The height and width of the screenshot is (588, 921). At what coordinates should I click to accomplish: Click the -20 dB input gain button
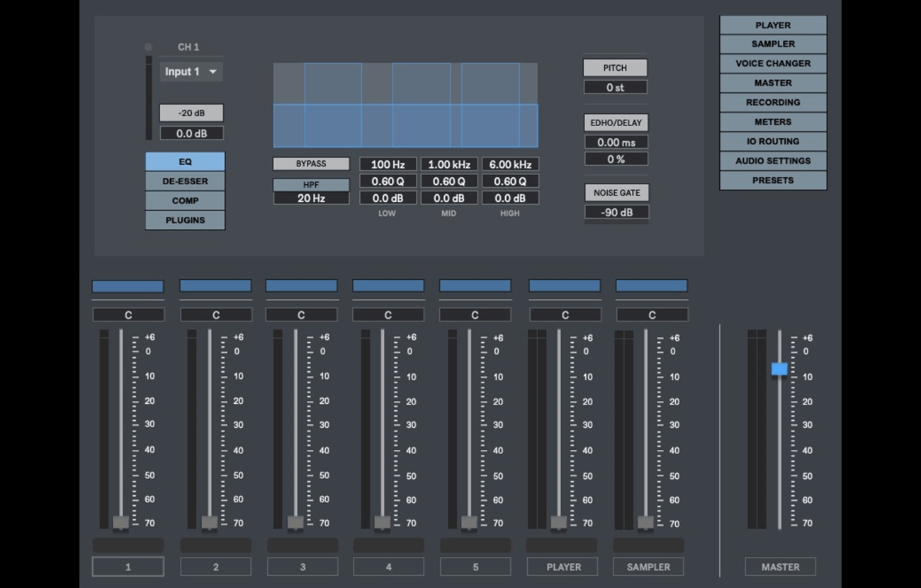(x=191, y=113)
